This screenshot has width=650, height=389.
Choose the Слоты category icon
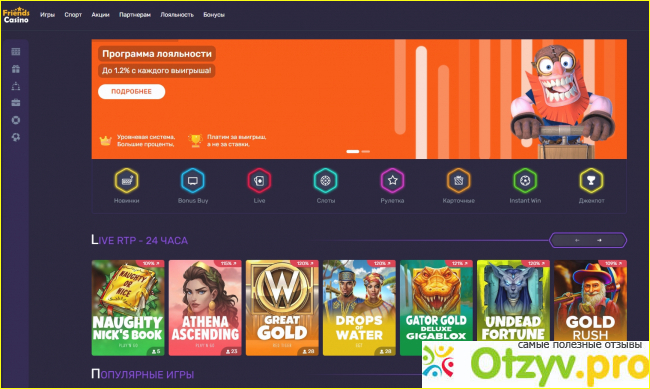(x=325, y=181)
